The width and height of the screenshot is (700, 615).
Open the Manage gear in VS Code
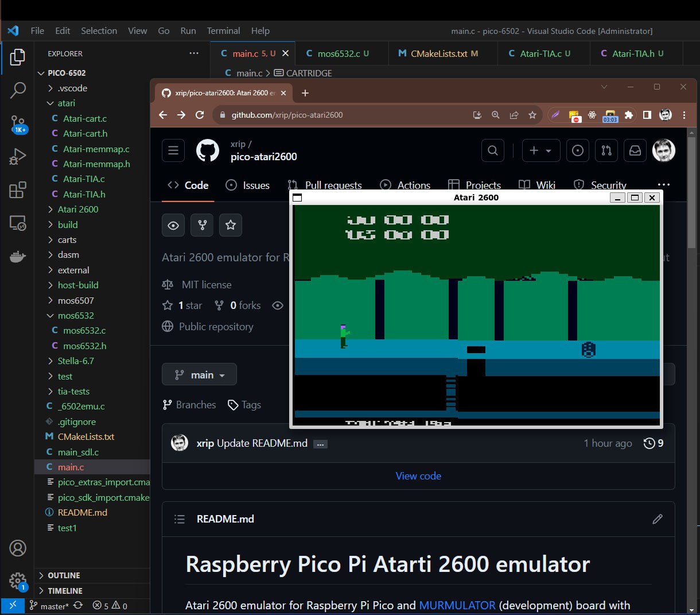[x=18, y=581]
